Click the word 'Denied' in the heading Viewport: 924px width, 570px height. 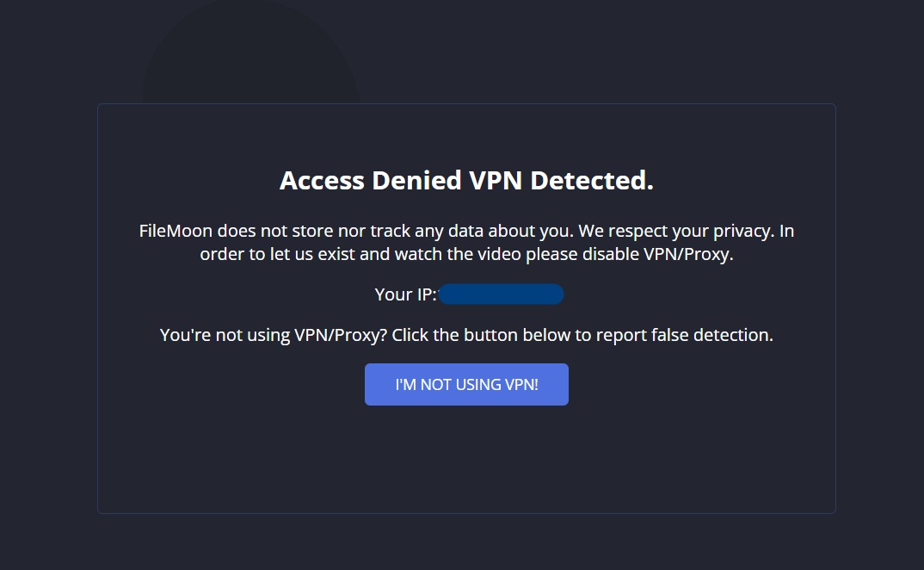point(416,181)
